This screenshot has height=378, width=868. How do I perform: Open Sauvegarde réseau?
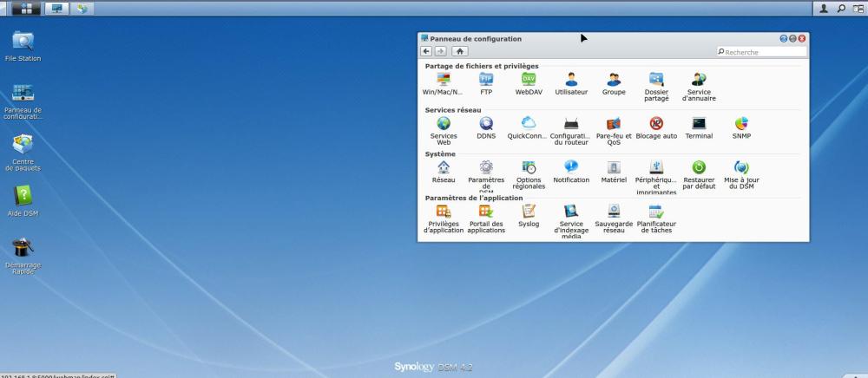click(614, 218)
